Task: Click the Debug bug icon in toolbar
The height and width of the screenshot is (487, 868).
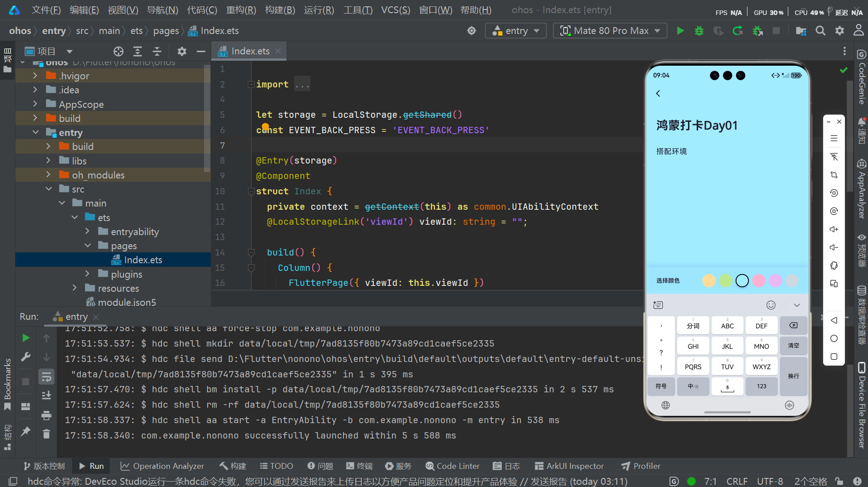Action: point(699,31)
